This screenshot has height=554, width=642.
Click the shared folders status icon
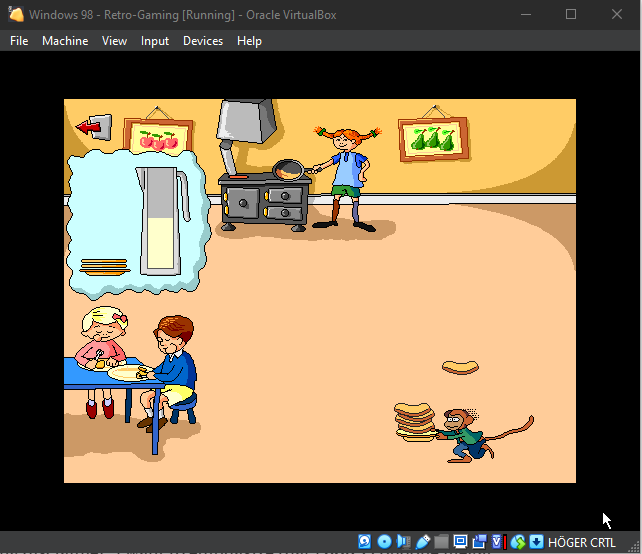(x=441, y=542)
